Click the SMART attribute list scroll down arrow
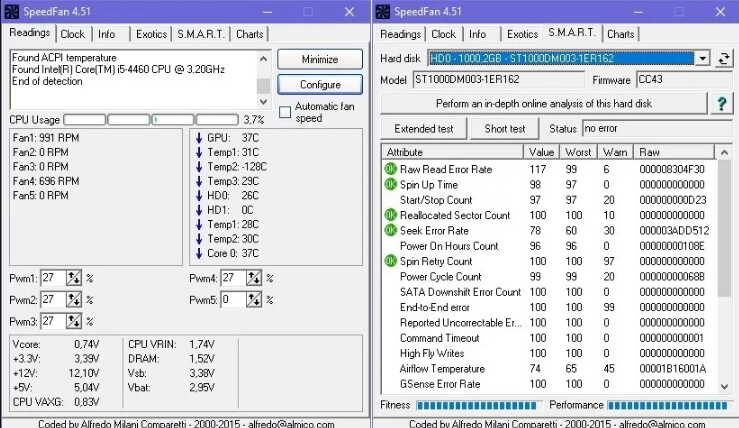The width and height of the screenshot is (739, 428). (724, 387)
